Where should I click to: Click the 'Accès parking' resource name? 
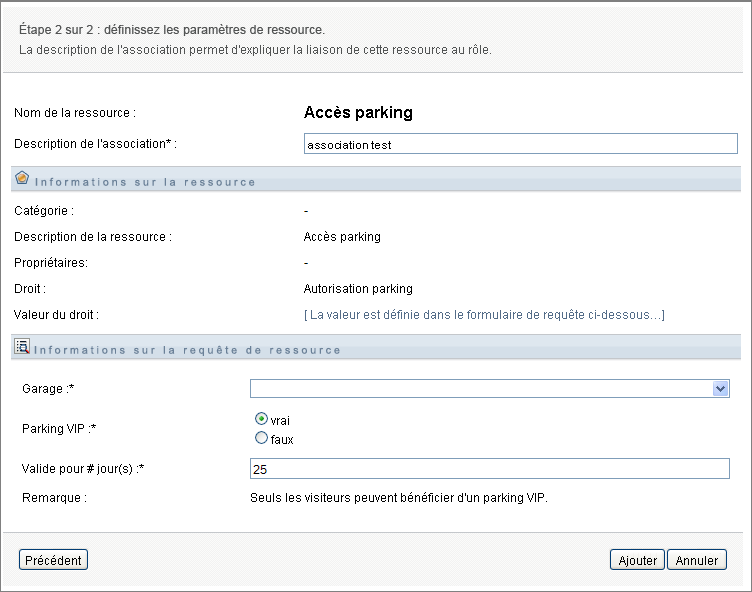coord(358,113)
